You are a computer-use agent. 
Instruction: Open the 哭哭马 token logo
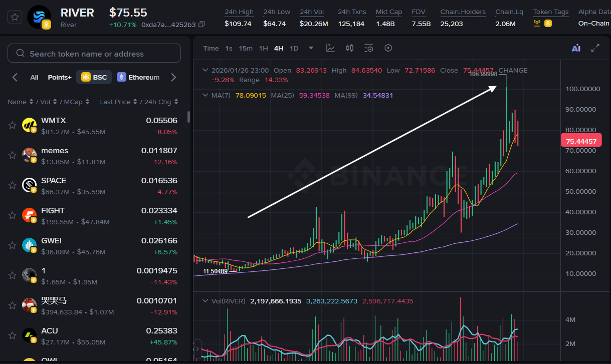[x=30, y=306]
